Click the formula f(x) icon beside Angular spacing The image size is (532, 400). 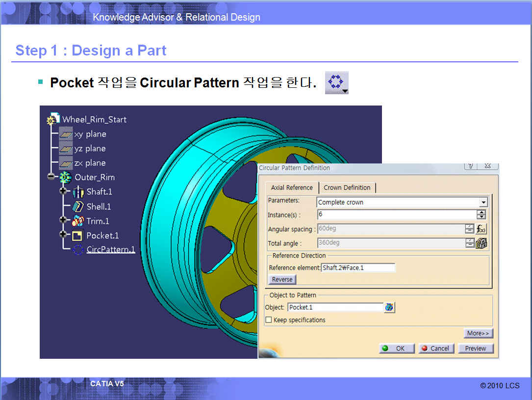point(481,229)
